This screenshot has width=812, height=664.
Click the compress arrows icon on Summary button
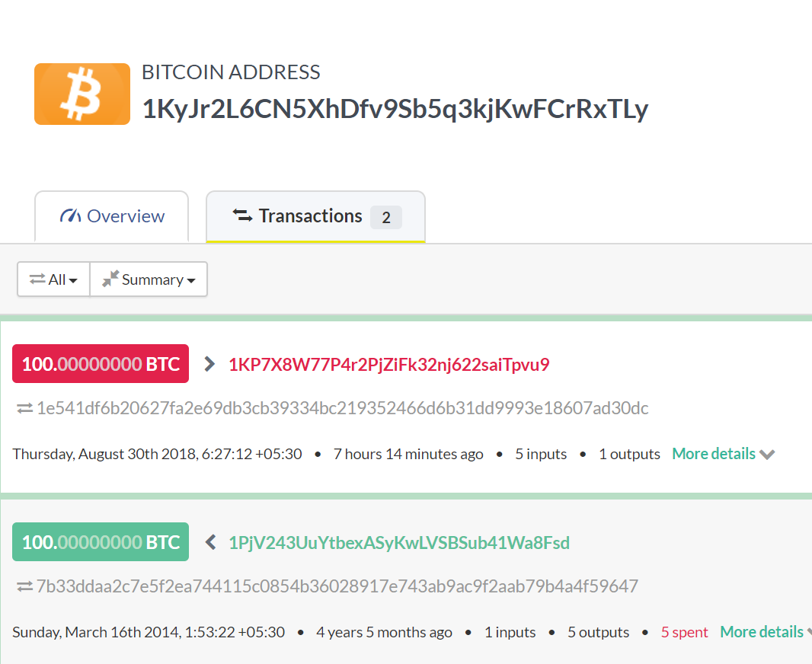(110, 279)
